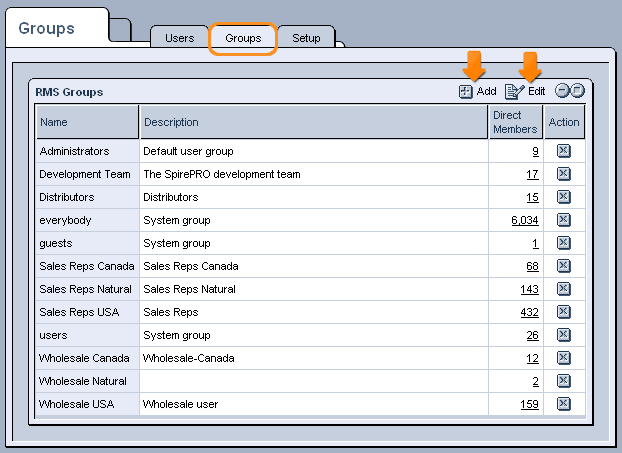Open the 6,034 members link for everybody
The height and width of the screenshot is (453, 622).
(524, 220)
